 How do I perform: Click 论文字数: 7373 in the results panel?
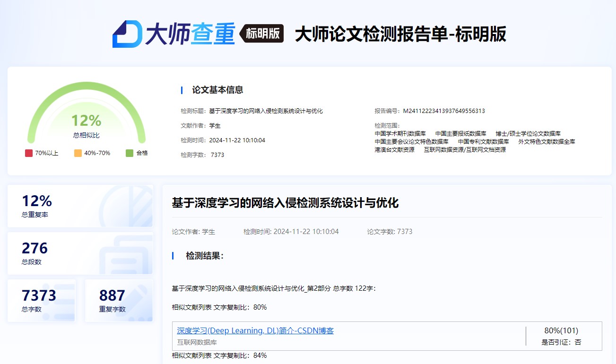(x=390, y=232)
